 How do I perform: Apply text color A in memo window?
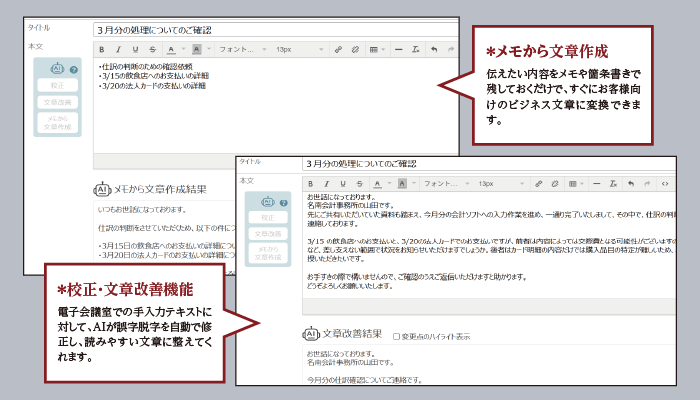[x=171, y=50]
